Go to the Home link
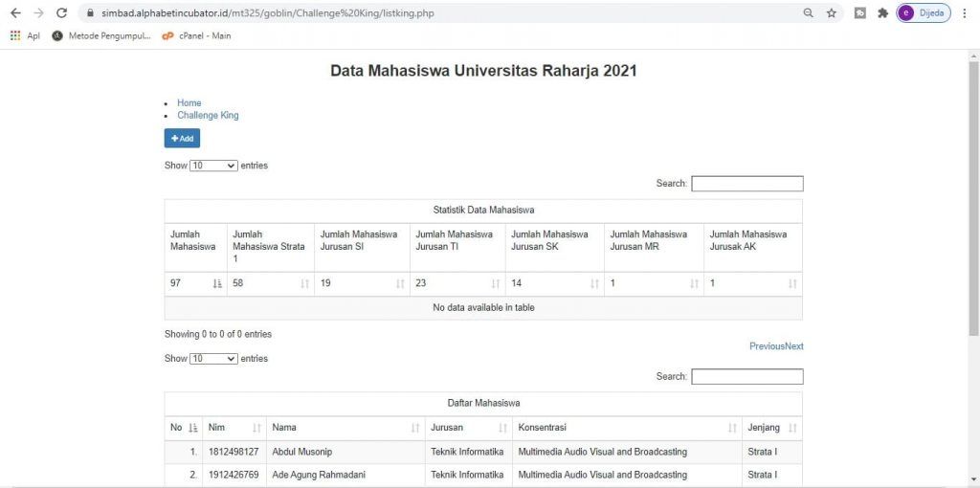The image size is (980, 488). 189,103
